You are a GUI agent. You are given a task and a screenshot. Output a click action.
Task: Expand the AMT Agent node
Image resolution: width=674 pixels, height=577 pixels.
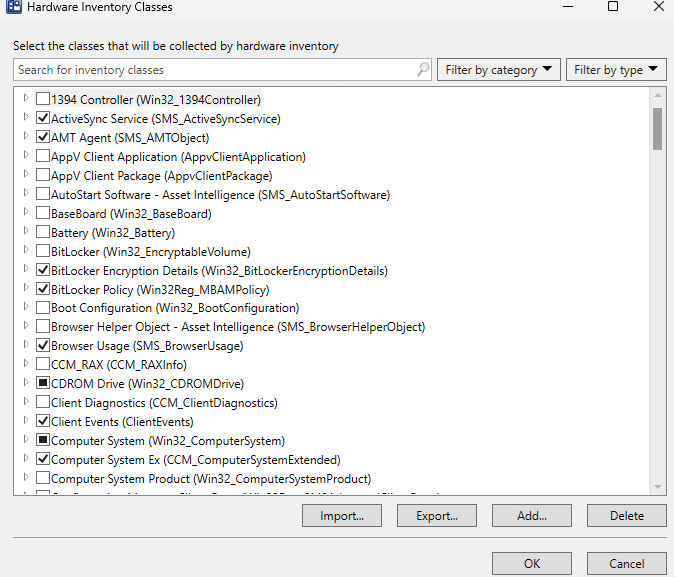[26, 136]
